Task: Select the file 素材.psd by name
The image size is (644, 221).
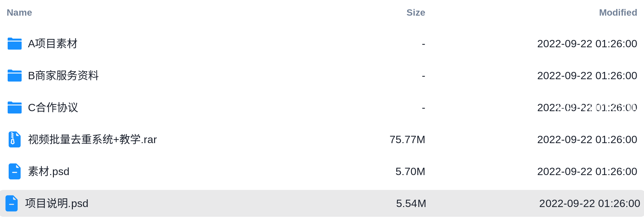Action: pyautogui.click(x=49, y=171)
